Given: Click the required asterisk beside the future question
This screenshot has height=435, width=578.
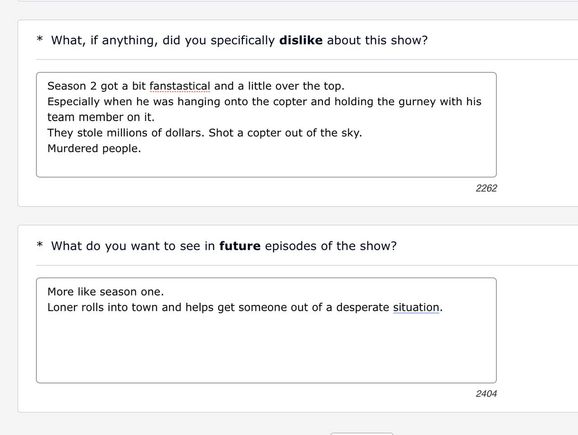Looking at the screenshot, I should click(x=40, y=244).
